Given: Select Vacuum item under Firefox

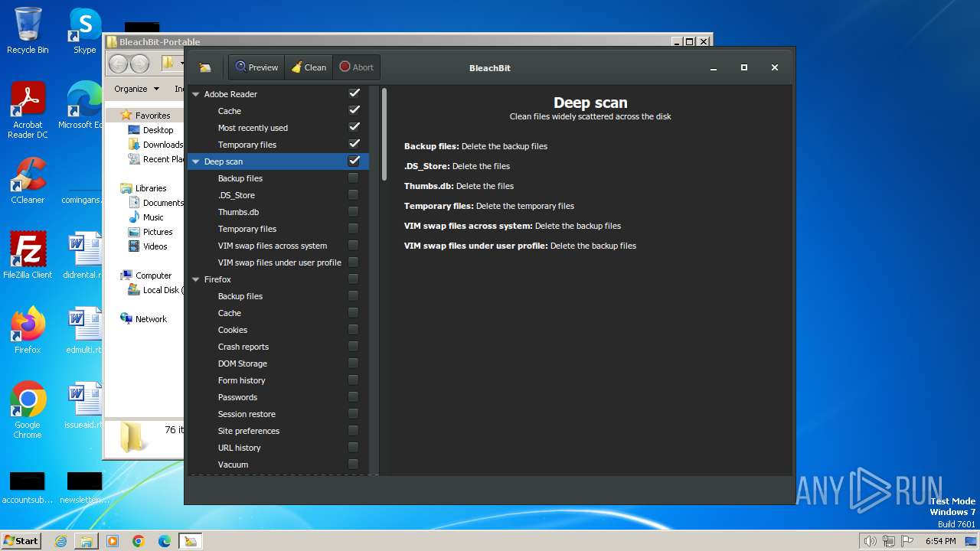Looking at the screenshot, I should coord(233,465).
